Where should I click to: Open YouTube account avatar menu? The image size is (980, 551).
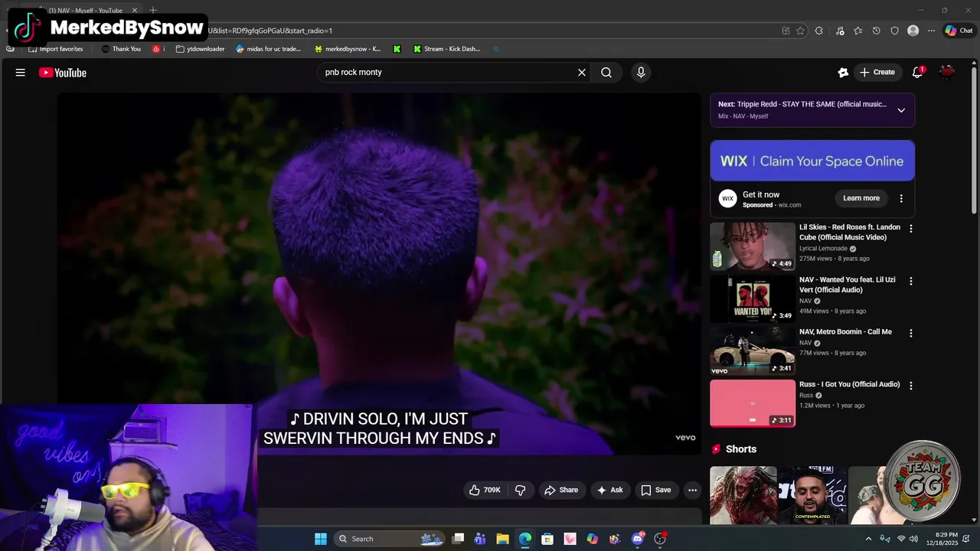pyautogui.click(x=947, y=73)
